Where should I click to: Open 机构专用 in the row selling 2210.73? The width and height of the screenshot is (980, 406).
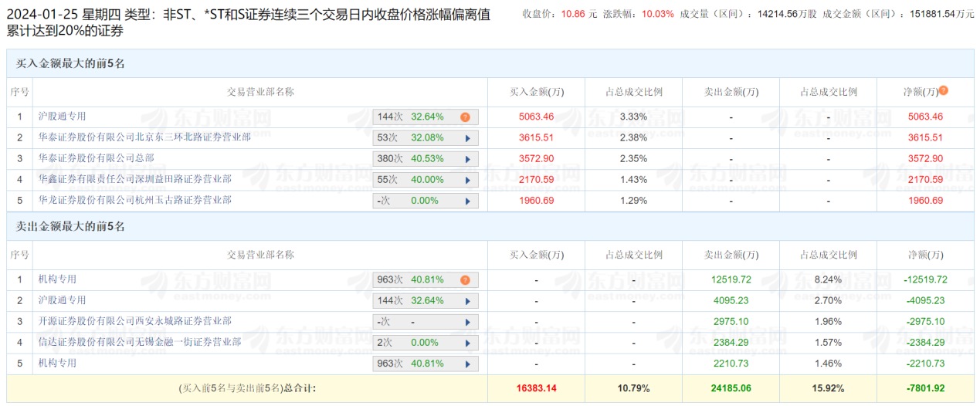tap(57, 362)
